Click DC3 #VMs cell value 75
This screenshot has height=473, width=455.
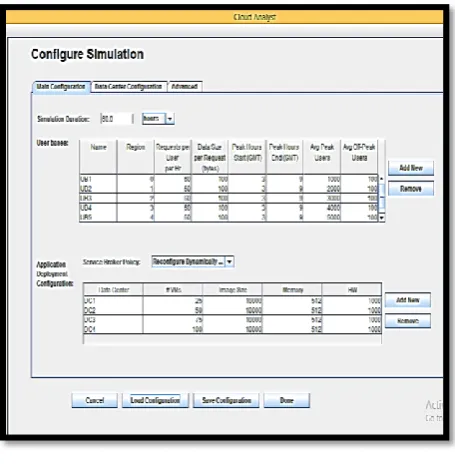[x=173, y=320]
